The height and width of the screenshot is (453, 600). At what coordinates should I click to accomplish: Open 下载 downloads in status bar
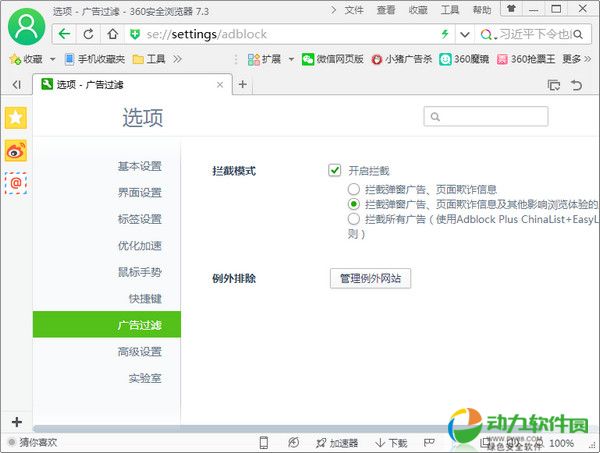click(x=391, y=443)
